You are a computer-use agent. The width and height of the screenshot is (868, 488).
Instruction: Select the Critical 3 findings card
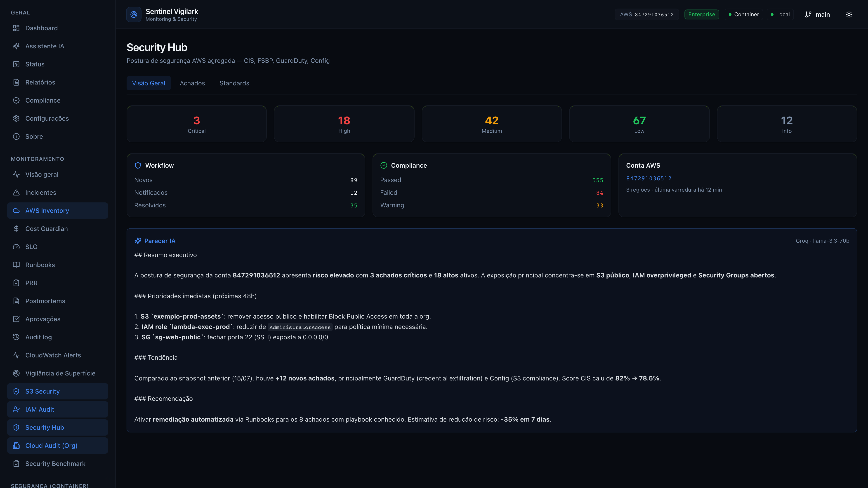pyautogui.click(x=196, y=124)
